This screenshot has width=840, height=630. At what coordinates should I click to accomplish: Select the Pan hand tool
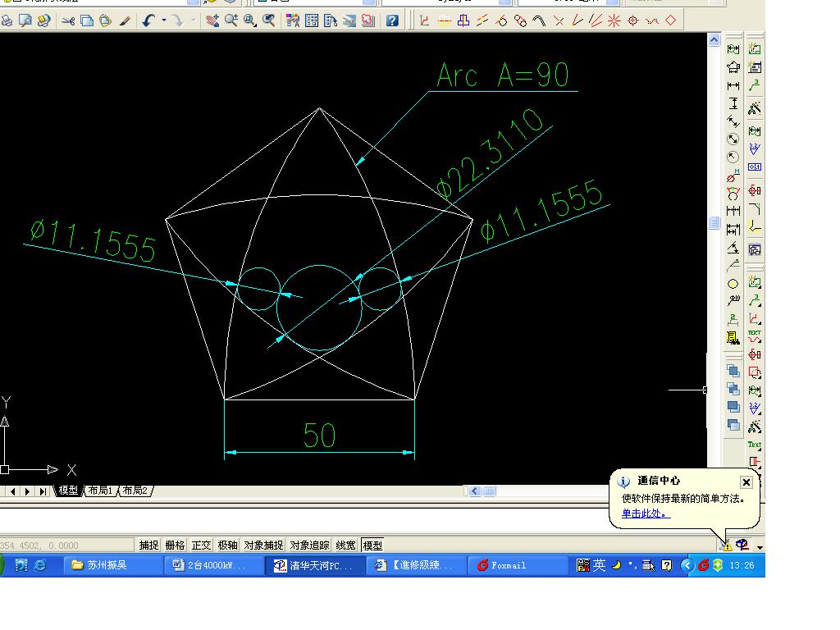tap(212, 21)
